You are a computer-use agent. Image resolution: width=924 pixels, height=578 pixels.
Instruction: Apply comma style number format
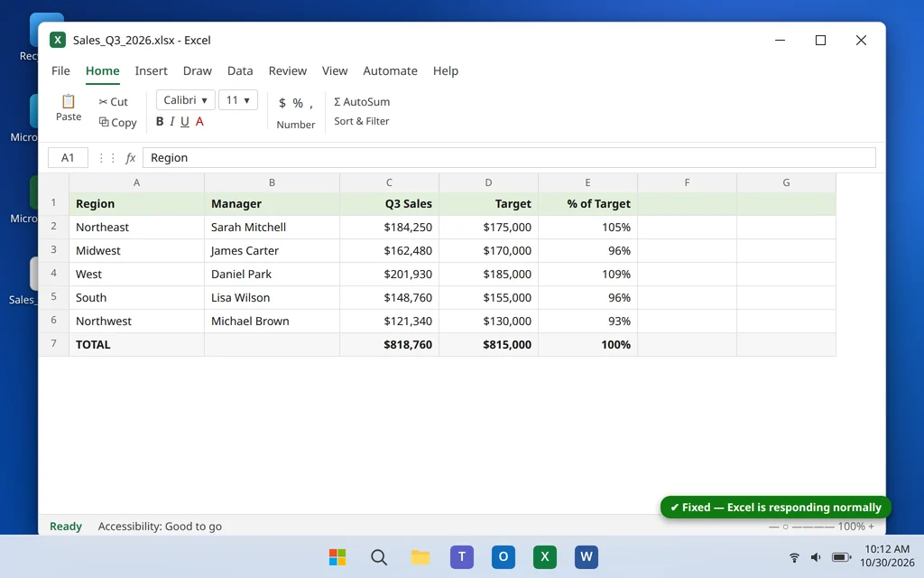pos(311,105)
